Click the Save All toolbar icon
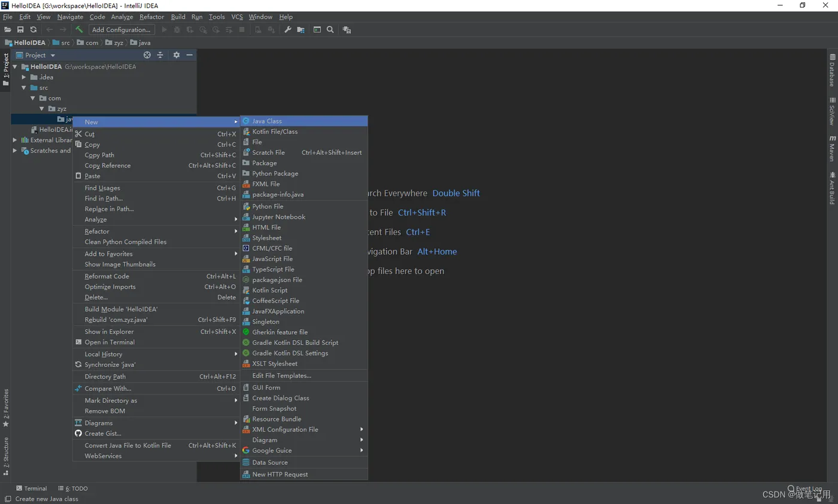The image size is (838, 504). (x=20, y=29)
